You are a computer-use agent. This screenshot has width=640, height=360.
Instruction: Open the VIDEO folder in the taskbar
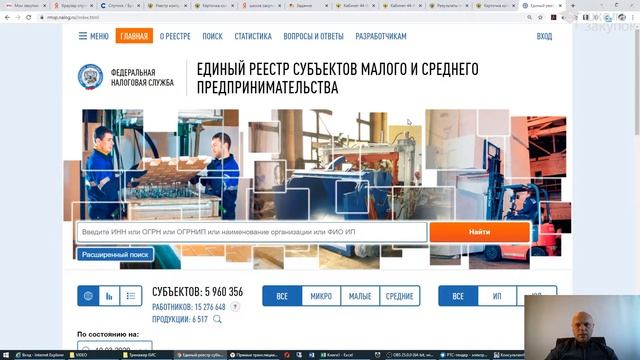point(78,355)
